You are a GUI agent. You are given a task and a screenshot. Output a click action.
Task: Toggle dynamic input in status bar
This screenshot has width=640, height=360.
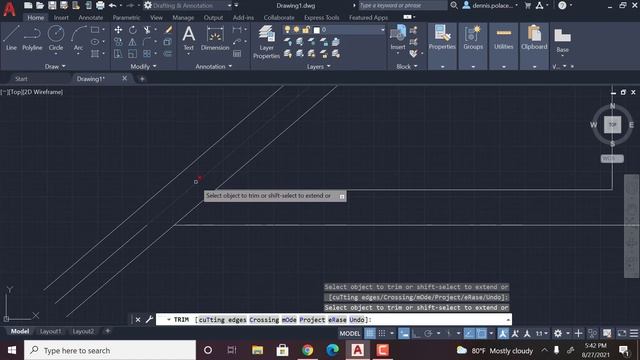404,333
